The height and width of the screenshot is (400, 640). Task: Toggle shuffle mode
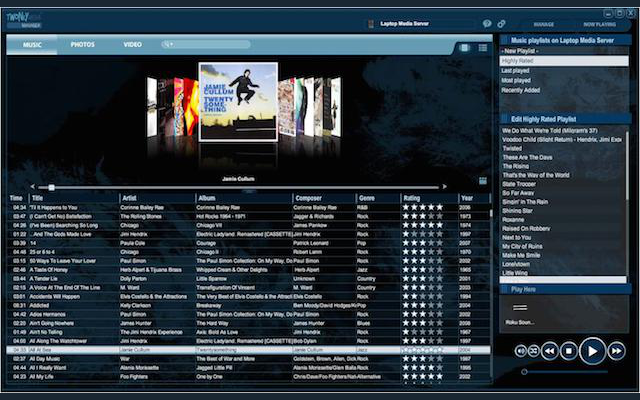(533, 351)
